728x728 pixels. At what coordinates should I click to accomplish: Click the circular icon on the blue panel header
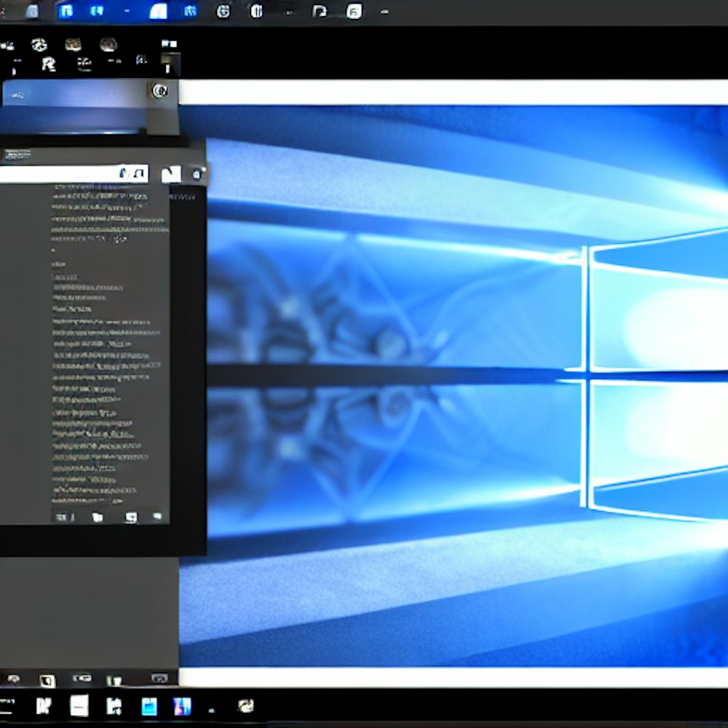tap(159, 91)
